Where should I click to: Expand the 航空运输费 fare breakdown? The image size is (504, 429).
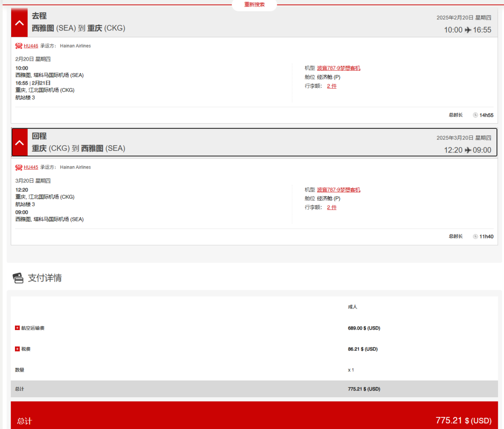pyautogui.click(x=17, y=328)
